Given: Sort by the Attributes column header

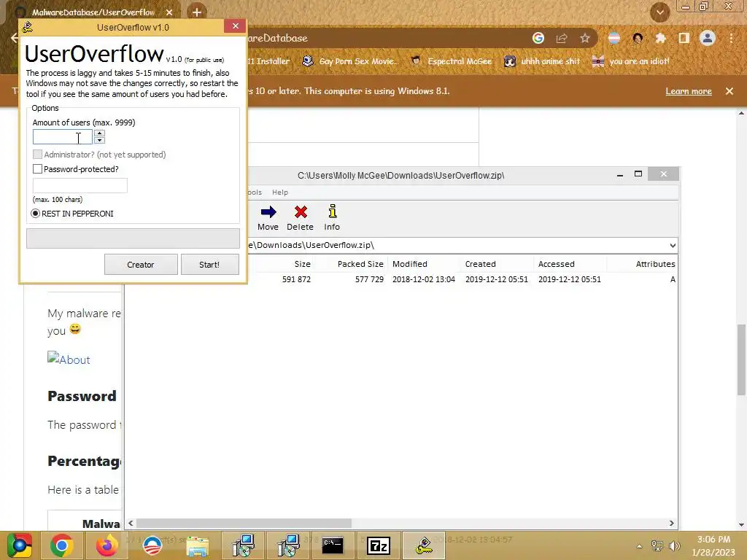Looking at the screenshot, I should [x=656, y=264].
